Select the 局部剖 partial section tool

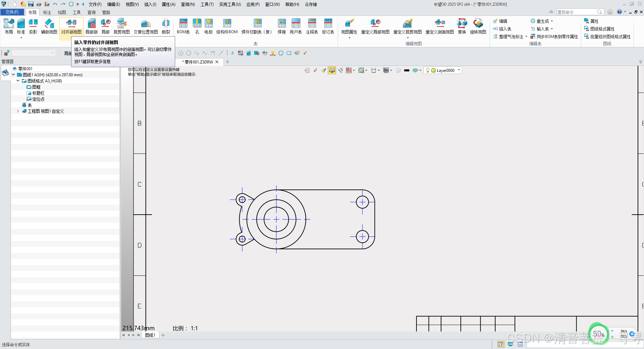click(91, 27)
